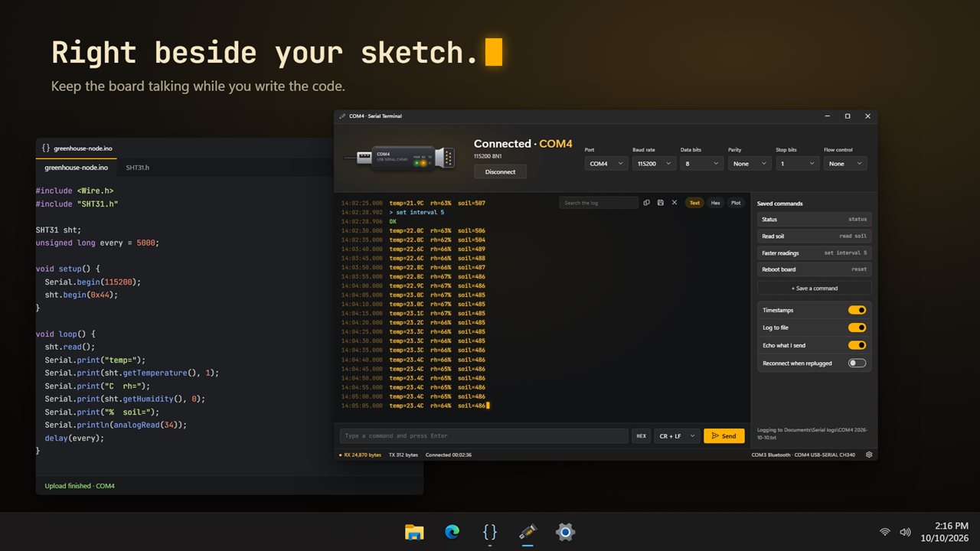This screenshot has width=980, height=551.
Task: Run saved command Faster readings
Action: click(x=814, y=253)
